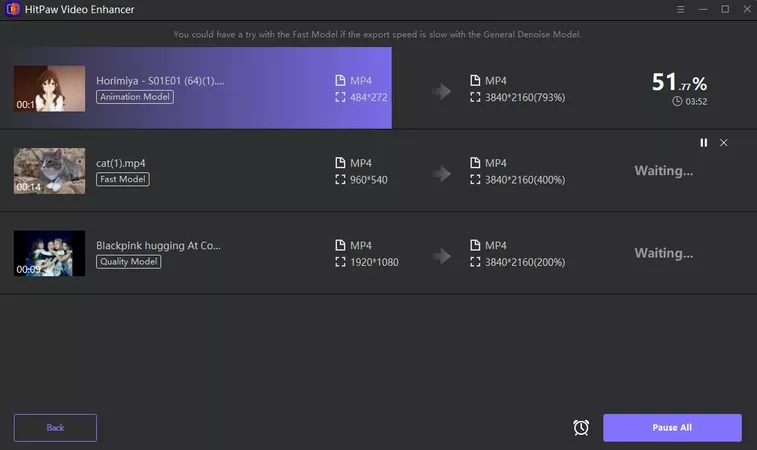Click the Horimiya video thumbnail
The width and height of the screenshot is (757, 450).
pos(49,88)
